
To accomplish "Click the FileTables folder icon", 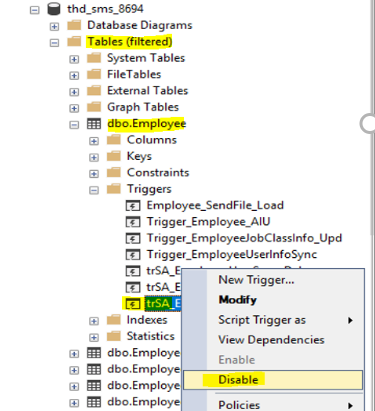I will tap(94, 74).
